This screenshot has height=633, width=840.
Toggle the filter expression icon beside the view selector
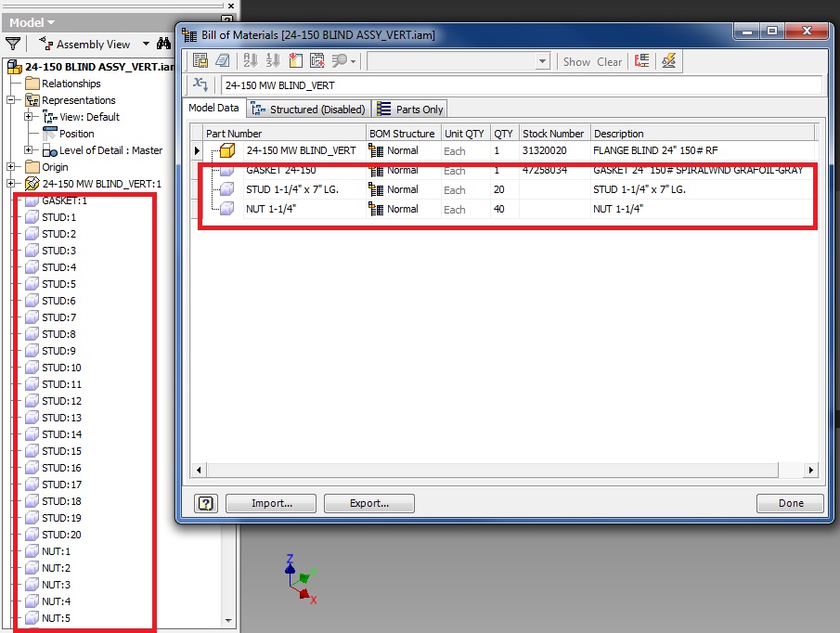(x=200, y=84)
